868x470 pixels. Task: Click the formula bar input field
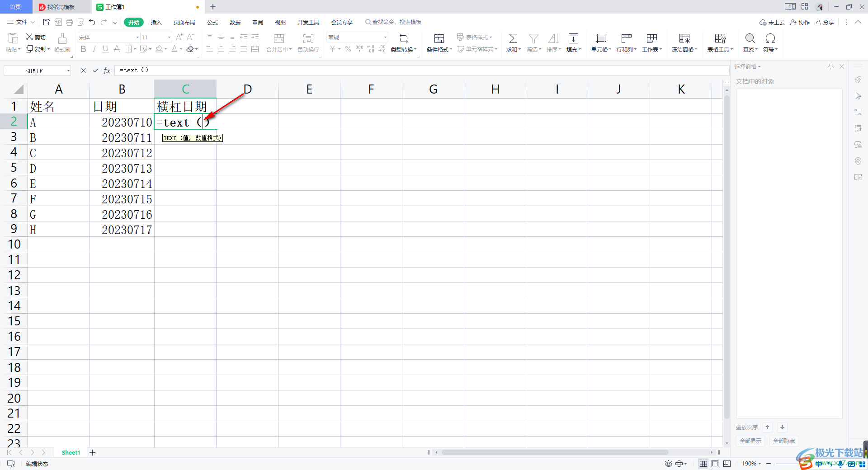point(422,70)
